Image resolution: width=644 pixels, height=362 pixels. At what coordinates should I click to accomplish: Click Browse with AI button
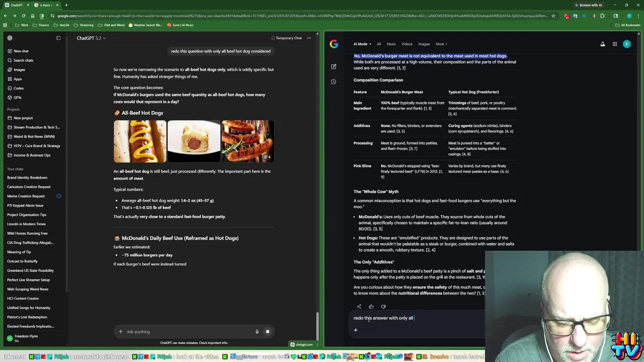[588, 5]
